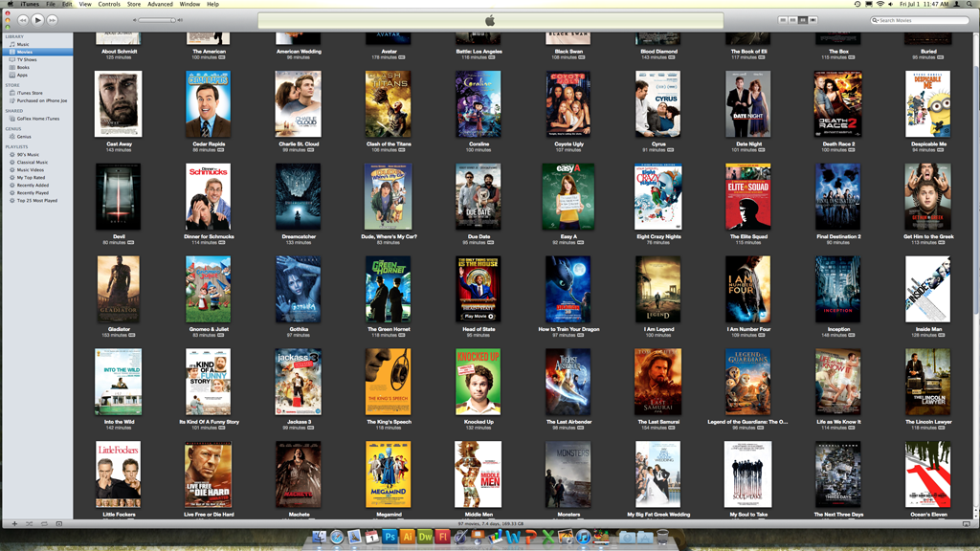Open the Store menu
Screen dimensions: 980x551
(134, 4)
